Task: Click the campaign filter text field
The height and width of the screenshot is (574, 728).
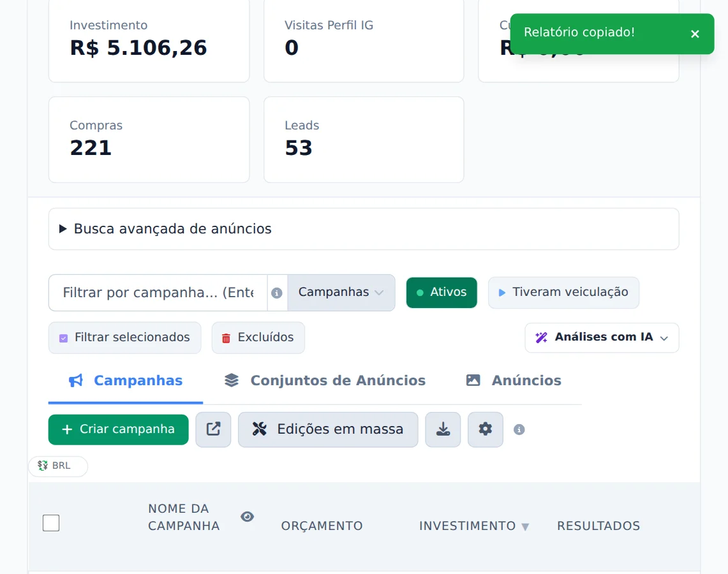Action: 158,293
